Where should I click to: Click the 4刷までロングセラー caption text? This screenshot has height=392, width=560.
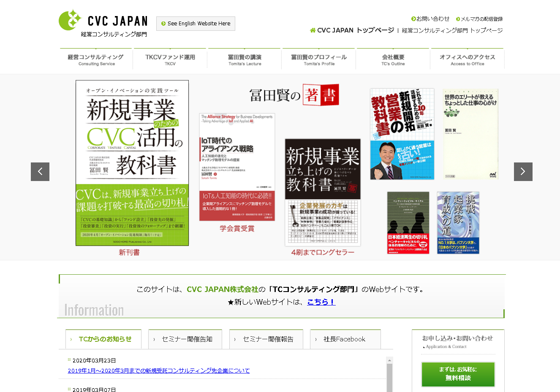(323, 252)
